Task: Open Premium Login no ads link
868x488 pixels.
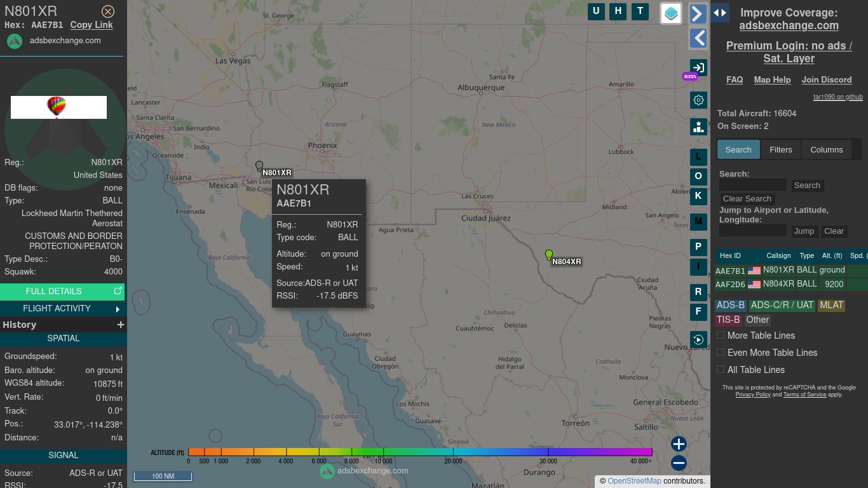Action: pos(789,52)
